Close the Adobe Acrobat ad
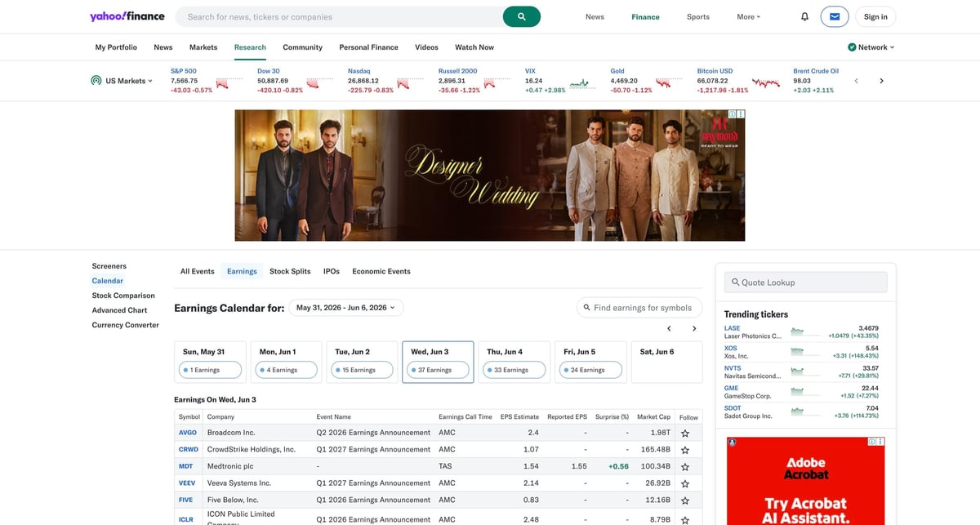 pos(880,442)
